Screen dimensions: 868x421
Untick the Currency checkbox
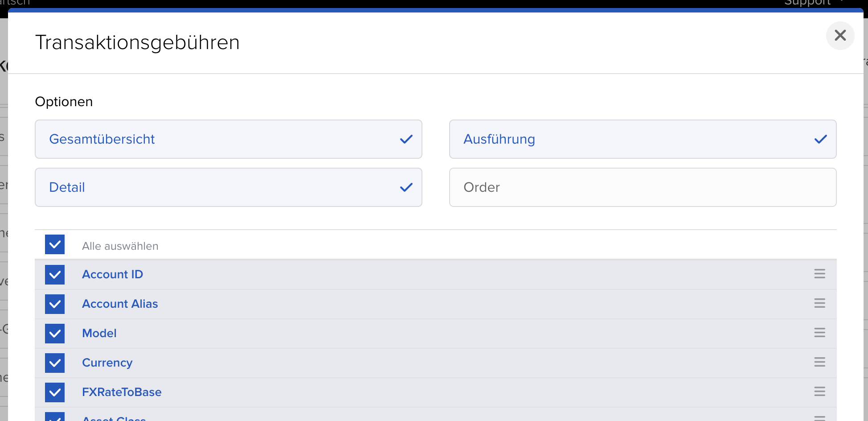pos(55,363)
